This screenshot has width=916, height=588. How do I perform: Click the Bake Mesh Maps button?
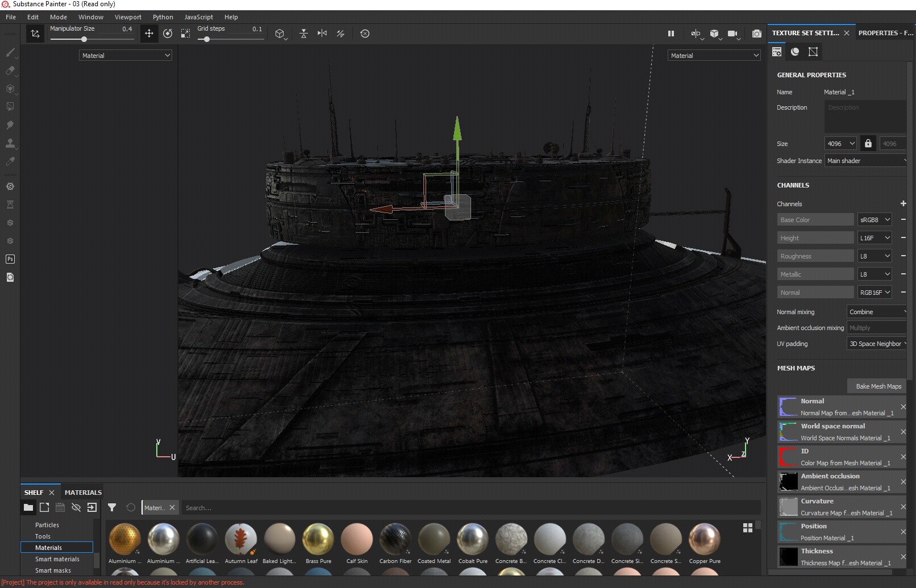[878, 386]
